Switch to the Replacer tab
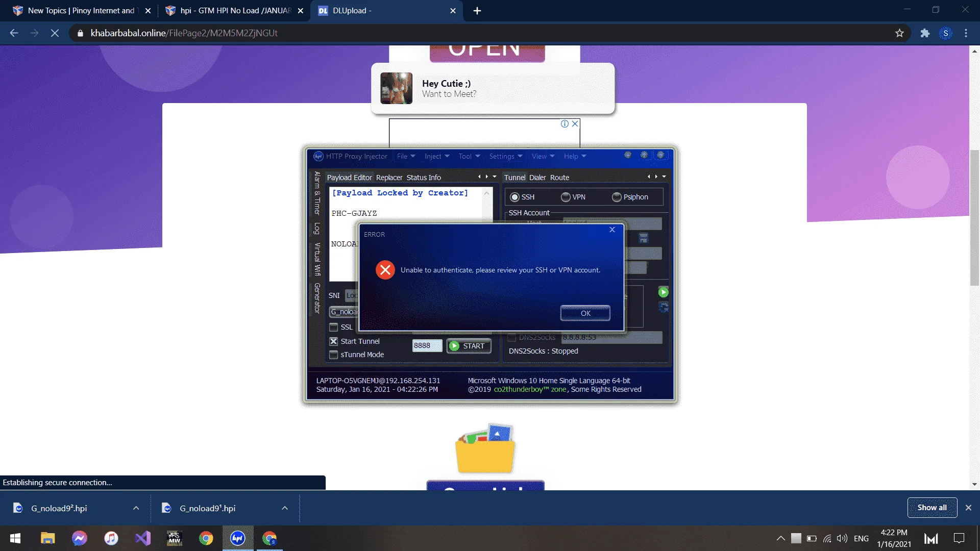980x551 pixels. coord(389,178)
